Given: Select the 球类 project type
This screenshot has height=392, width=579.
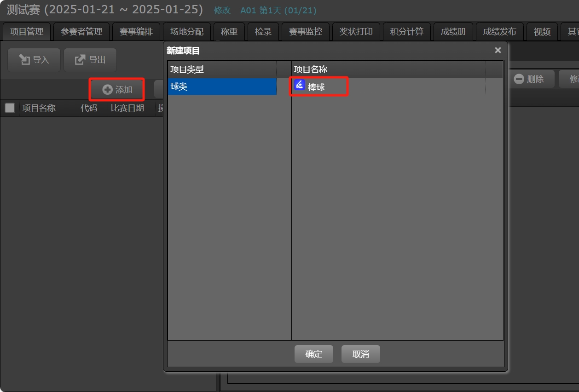Looking at the screenshot, I should pyautogui.click(x=222, y=86).
